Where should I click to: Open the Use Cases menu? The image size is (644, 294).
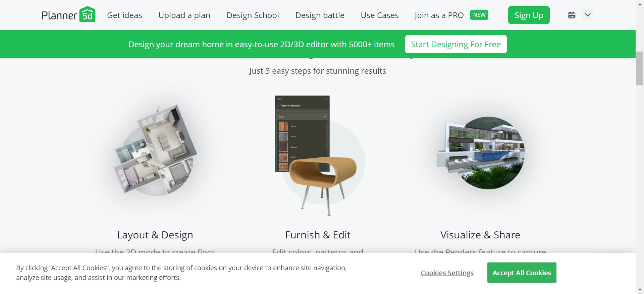point(379,15)
